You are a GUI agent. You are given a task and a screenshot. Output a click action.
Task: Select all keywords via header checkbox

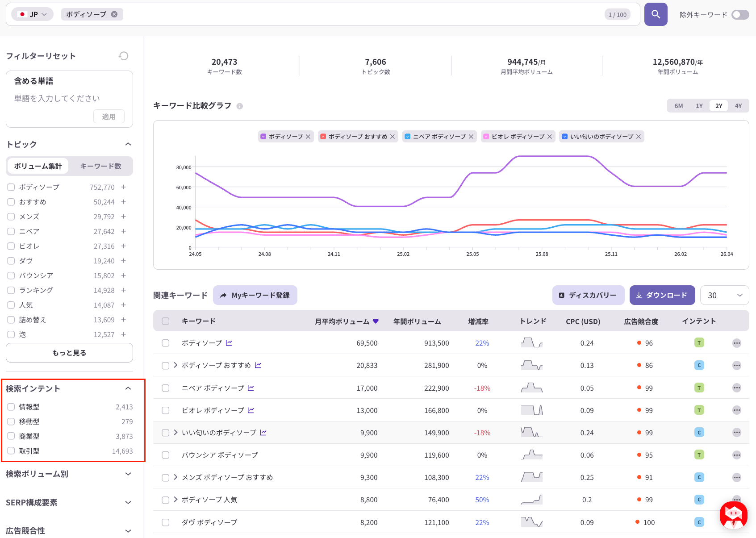pos(166,321)
